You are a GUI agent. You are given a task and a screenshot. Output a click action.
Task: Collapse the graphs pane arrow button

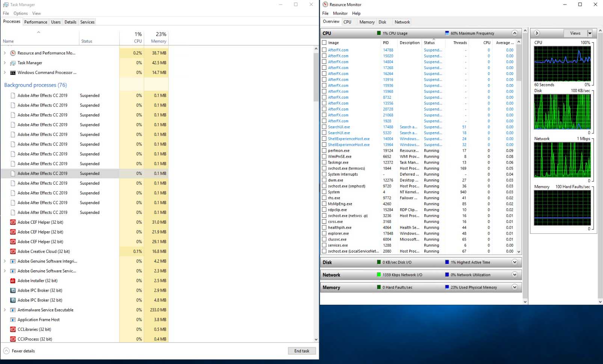pos(537,33)
